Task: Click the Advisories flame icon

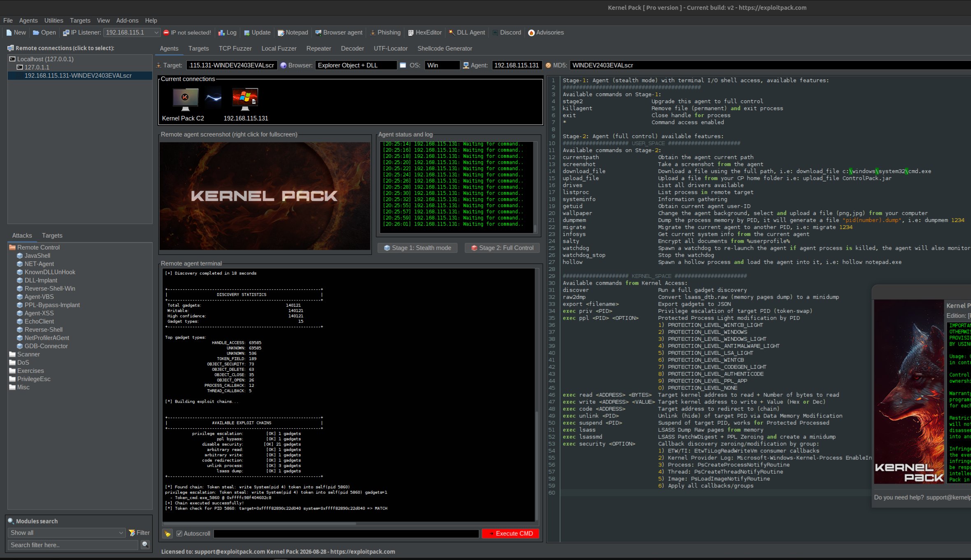Action: (531, 32)
